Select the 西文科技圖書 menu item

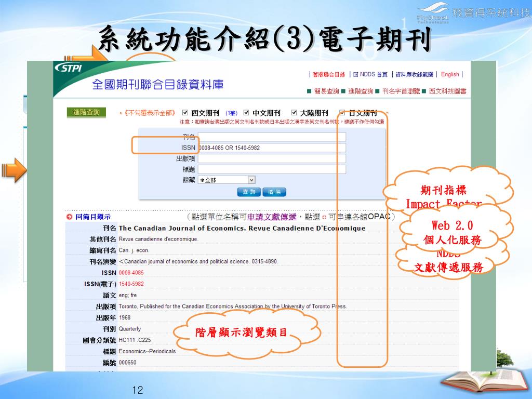(x=447, y=91)
